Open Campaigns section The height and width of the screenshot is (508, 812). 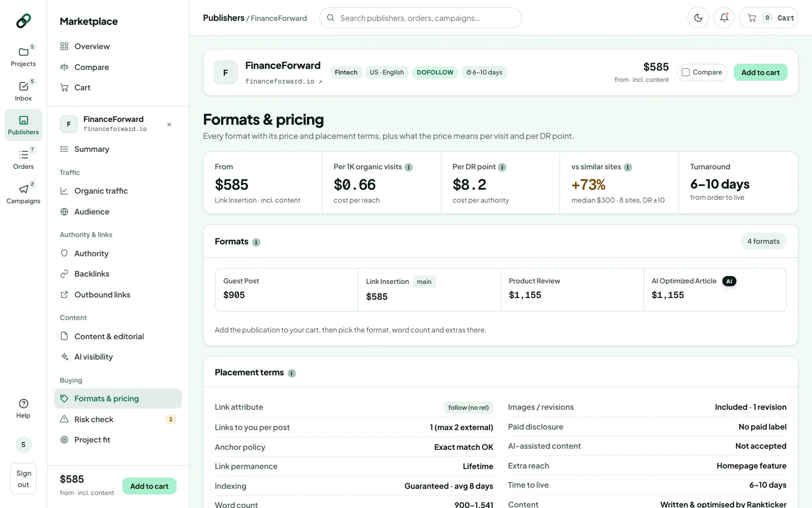click(x=23, y=194)
